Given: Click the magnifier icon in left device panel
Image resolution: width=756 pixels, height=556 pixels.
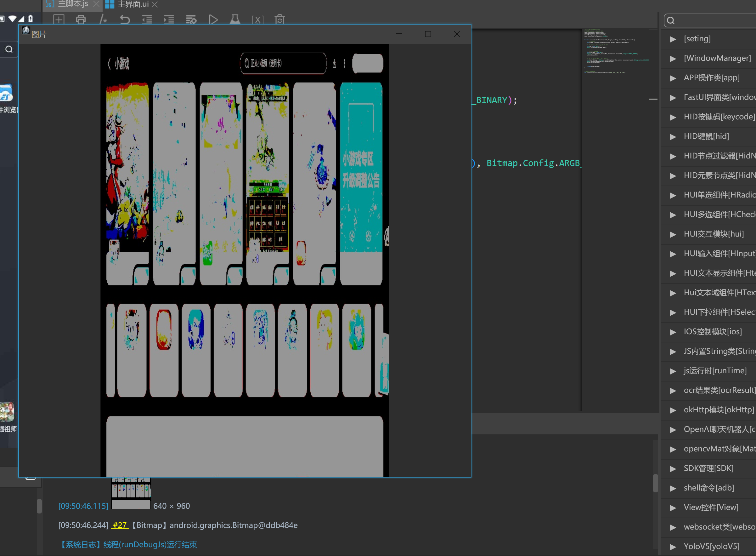Looking at the screenshot, I should [9, 49].
